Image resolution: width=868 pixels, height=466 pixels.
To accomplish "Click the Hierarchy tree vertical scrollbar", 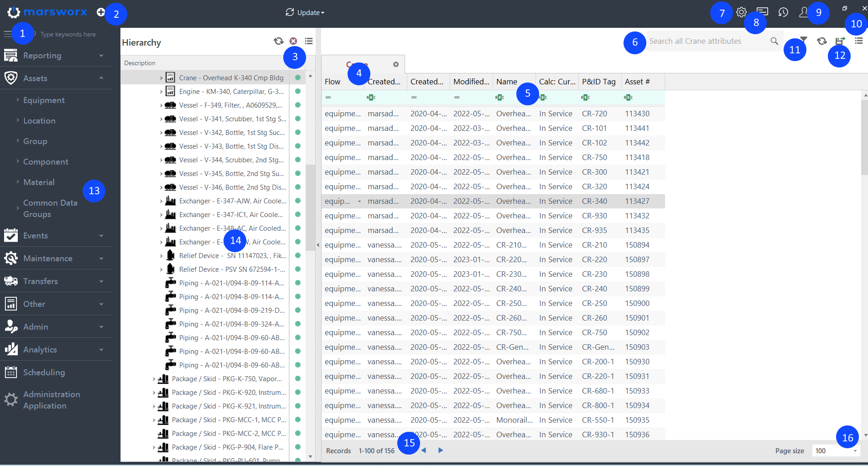I will [x=310, y=207].
